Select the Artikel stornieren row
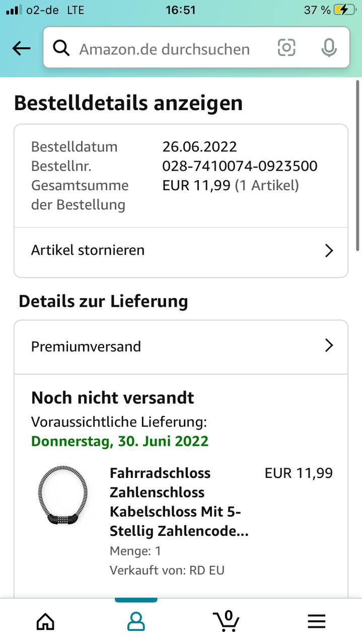Image resolution: width=362 pixels, height=644 pixels. (181, 251)
